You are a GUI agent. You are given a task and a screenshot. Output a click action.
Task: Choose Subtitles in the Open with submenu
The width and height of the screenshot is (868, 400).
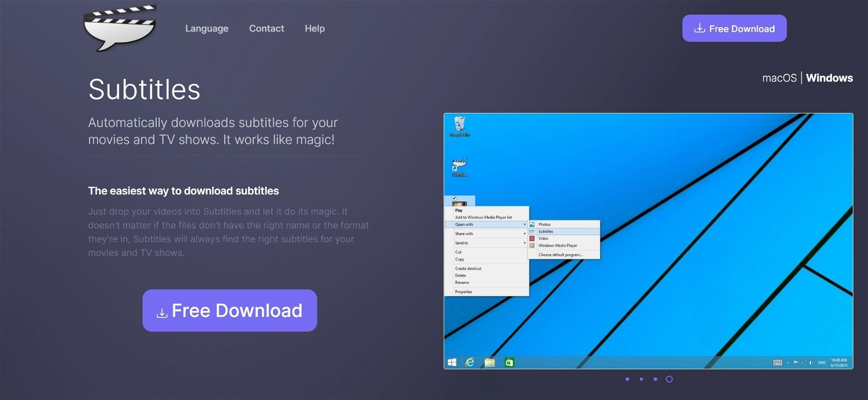pyautogui.click(x=546, y=232)
